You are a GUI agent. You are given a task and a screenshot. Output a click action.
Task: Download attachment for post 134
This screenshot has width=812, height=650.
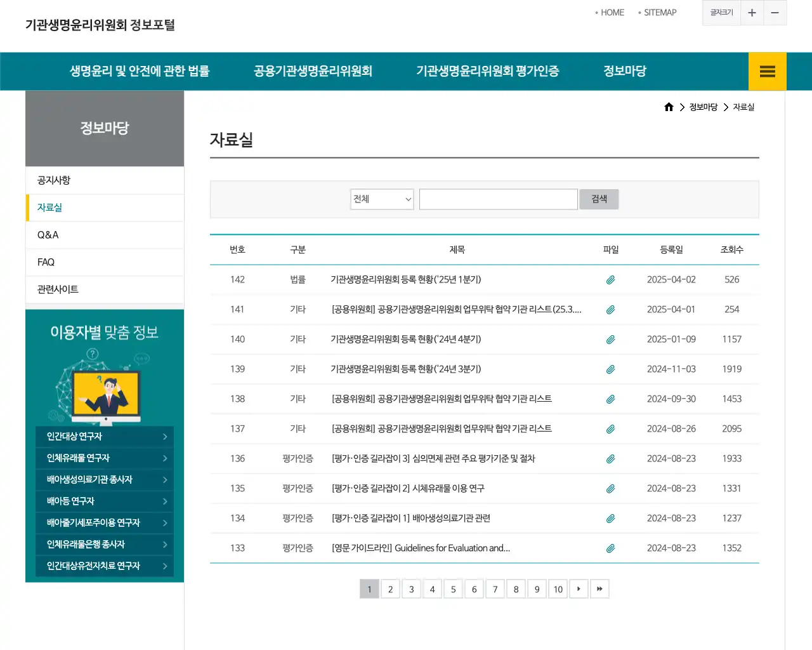(x=610, y=519)
